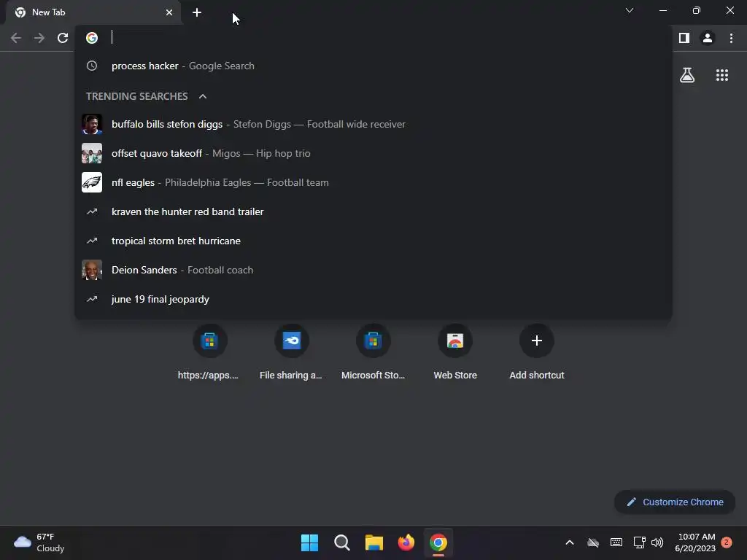Click the browser forward arrow

coord(39,38)
